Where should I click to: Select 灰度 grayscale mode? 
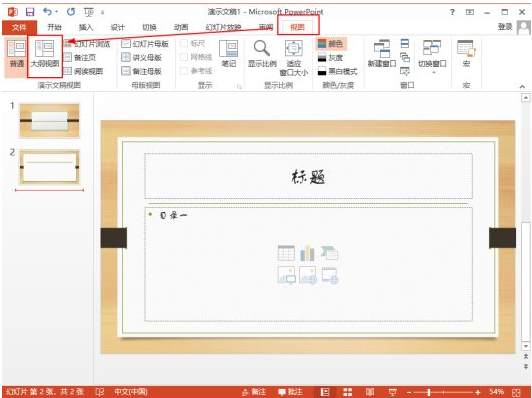click(x=330, y=58)
